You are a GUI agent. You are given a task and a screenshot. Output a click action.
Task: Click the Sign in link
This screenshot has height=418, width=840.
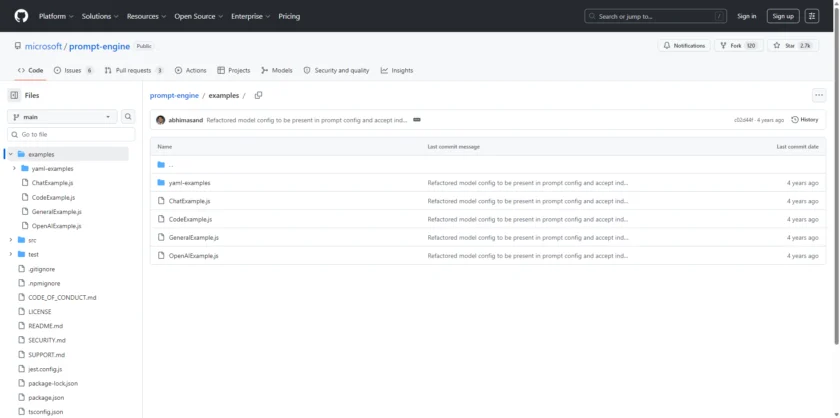tap(746, 16)
